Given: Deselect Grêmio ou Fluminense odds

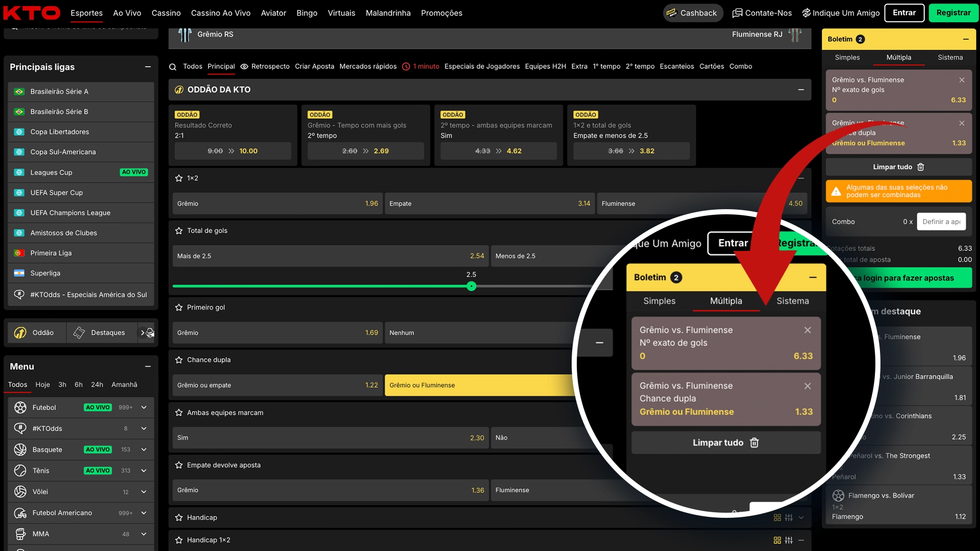Looking at the screenshot, I should point(480,386).
